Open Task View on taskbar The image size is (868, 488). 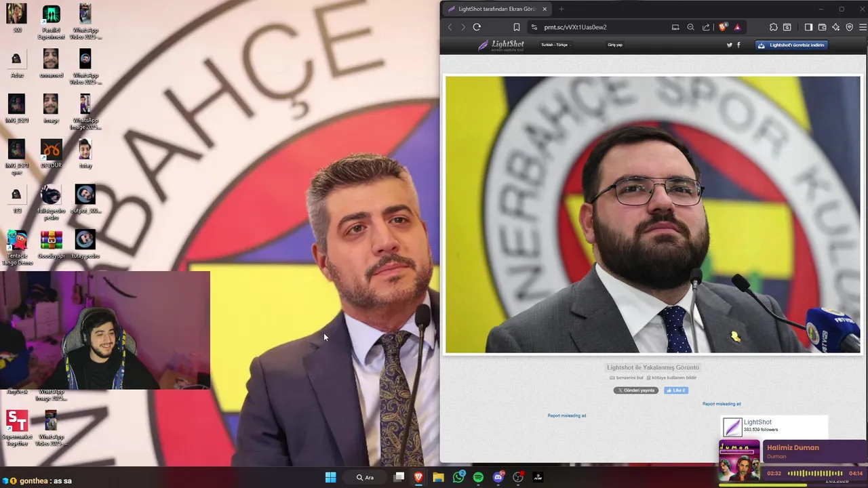coord(399,477)
